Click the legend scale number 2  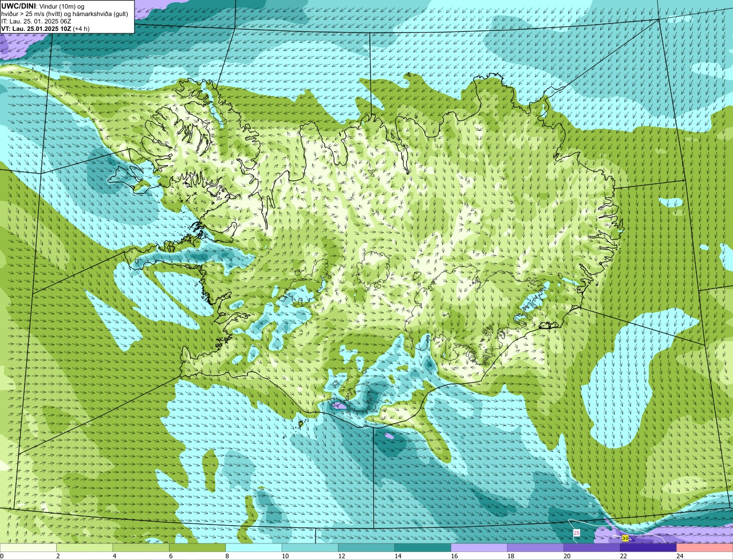tap(58, 556)
